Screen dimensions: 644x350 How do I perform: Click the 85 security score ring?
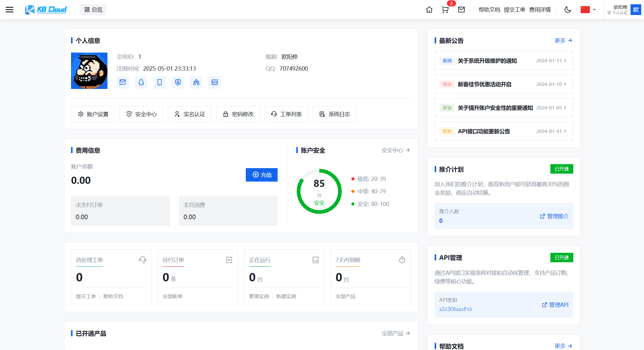point(319,191)
